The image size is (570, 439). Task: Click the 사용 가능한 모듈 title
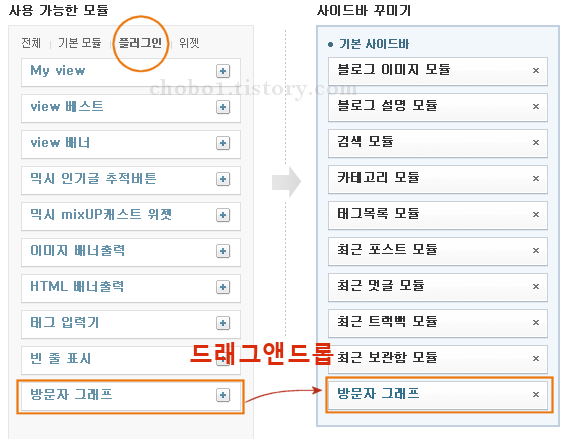[59, 10]
